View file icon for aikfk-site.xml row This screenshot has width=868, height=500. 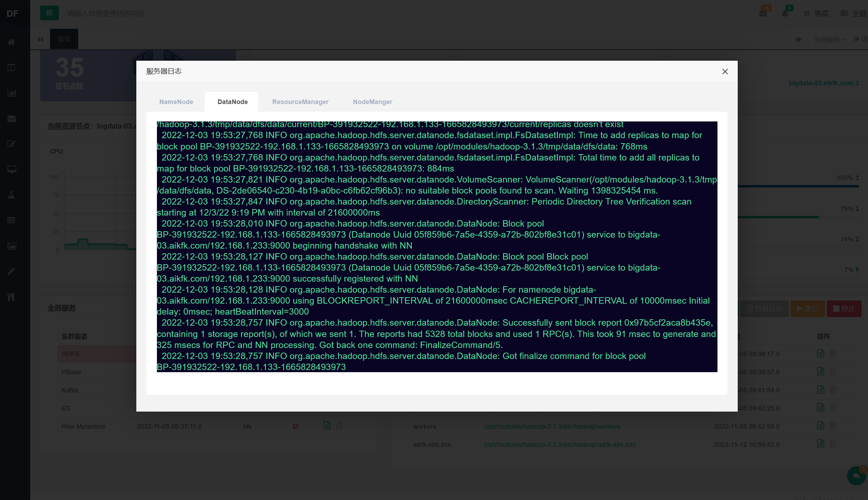(820, 444)
